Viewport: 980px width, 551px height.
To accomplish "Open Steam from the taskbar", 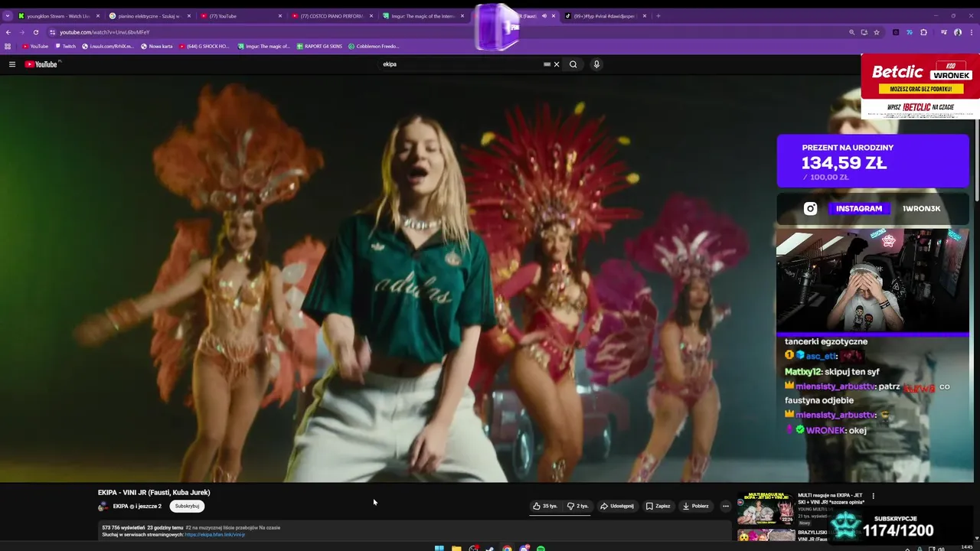I will point(490,548).
